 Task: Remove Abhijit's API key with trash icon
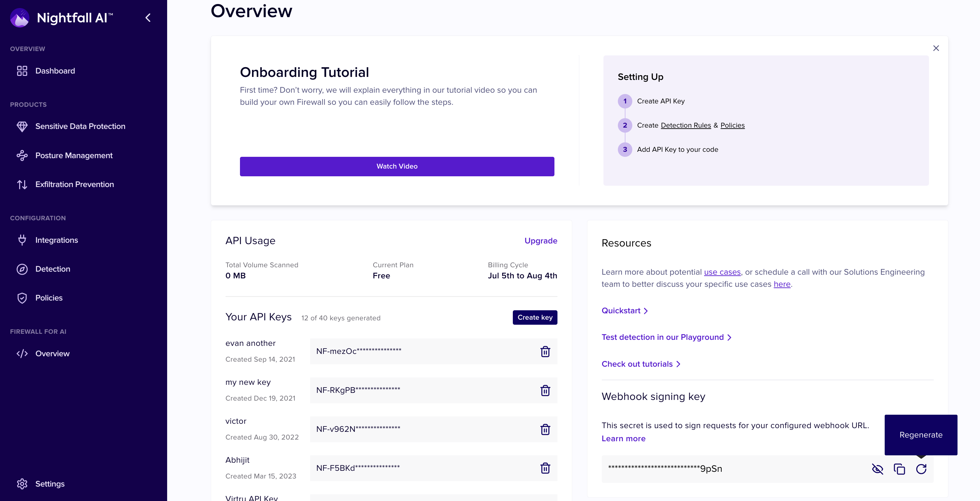pyautogui.click(x=545, y=468)
